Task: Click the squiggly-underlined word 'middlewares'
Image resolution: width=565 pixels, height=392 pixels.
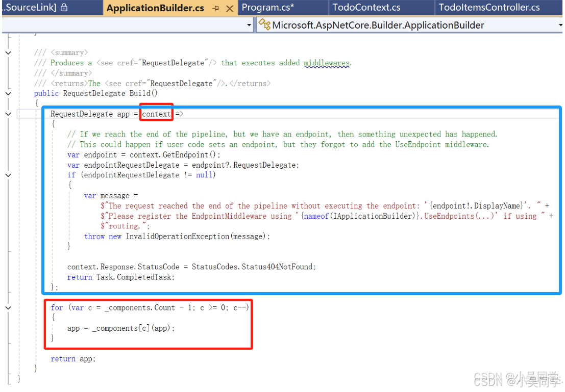Action: [x=327, y=63]
